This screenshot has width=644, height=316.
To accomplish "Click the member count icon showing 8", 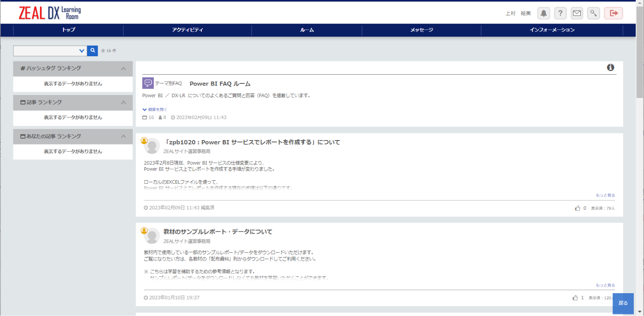I will (x=160, y=118).
